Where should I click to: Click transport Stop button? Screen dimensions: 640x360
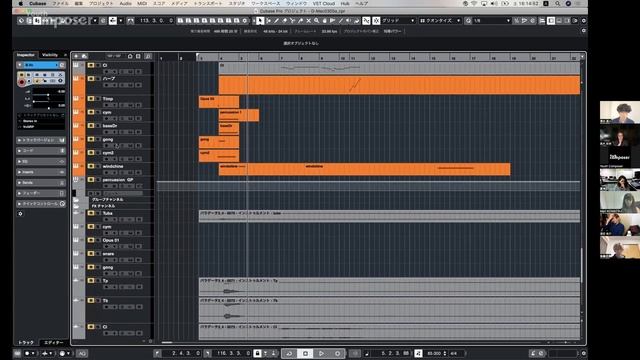tap(305, 353)
